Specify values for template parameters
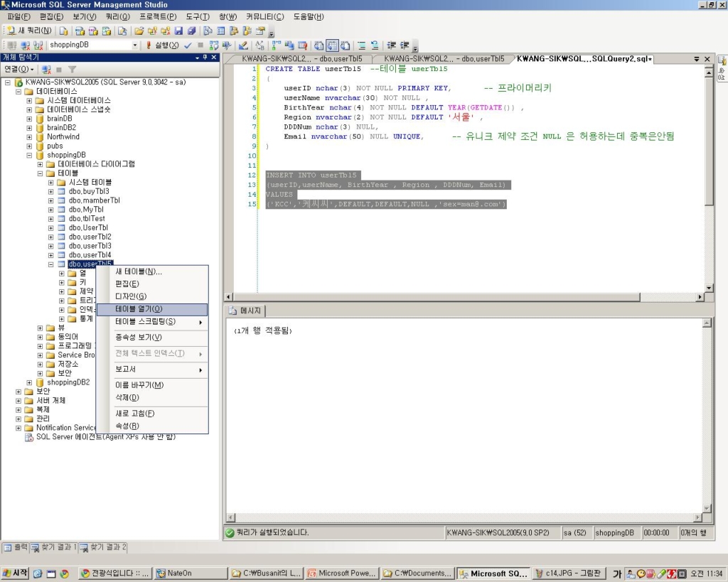The height and width of the screenshot is (582, 728). 259,45
